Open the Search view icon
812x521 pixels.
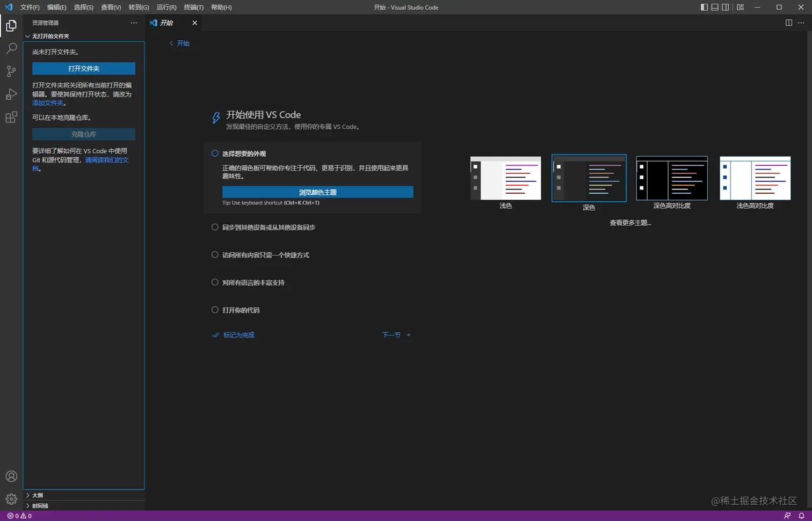(11, 48)
